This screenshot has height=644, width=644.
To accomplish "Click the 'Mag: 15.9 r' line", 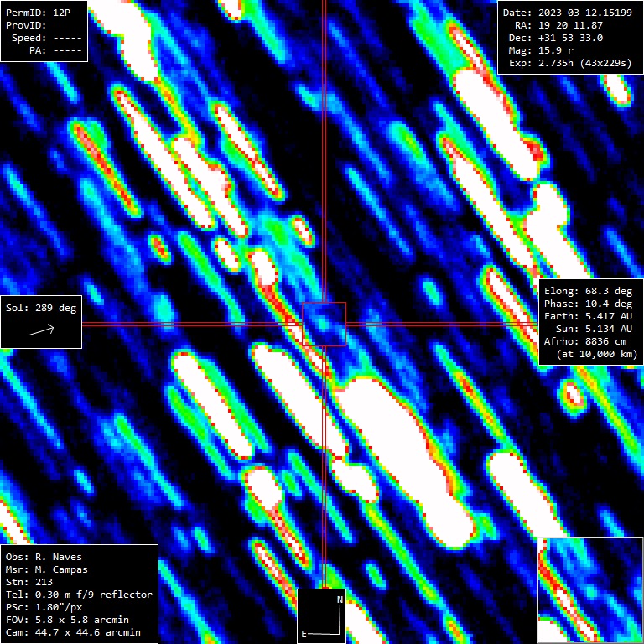I will click(x=541, y=50).
